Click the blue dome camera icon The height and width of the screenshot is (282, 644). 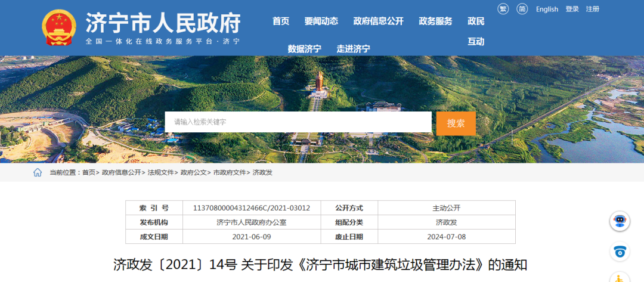pyautogui.click(x=620, y=252)
